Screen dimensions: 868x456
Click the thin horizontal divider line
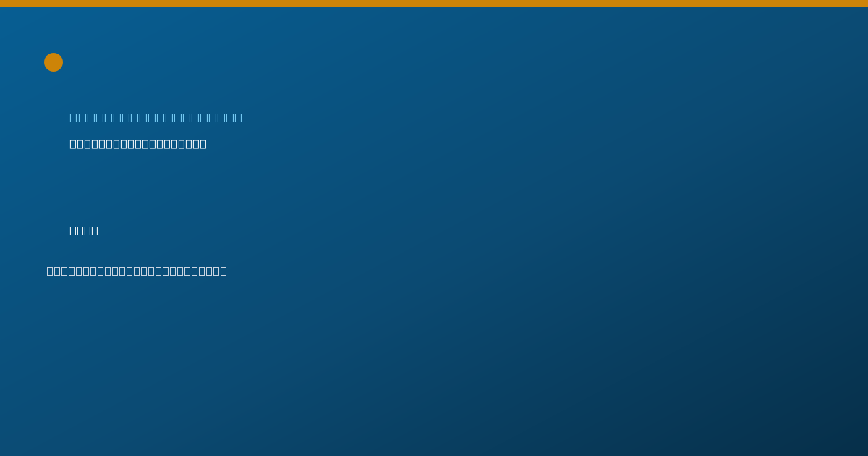(434, 345)
